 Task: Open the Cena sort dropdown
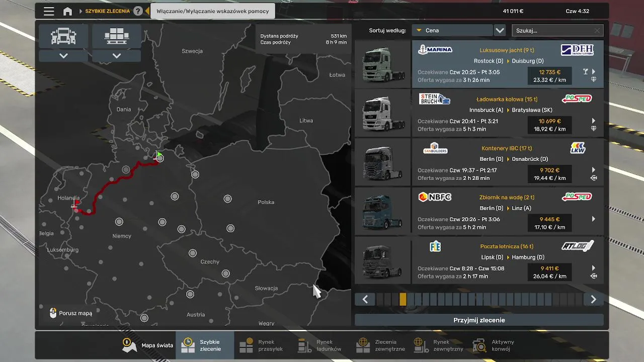452,30
